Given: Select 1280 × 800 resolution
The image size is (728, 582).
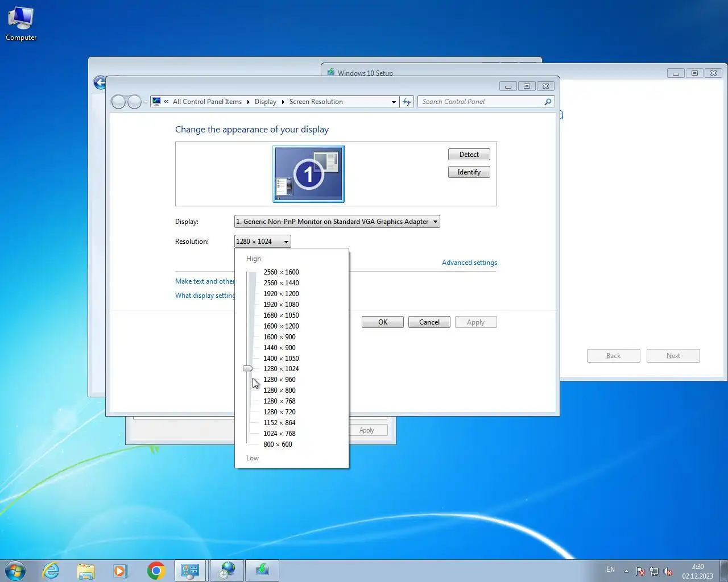Looking at the screenshot, I should pyautogui.click(x=279, y=390).
